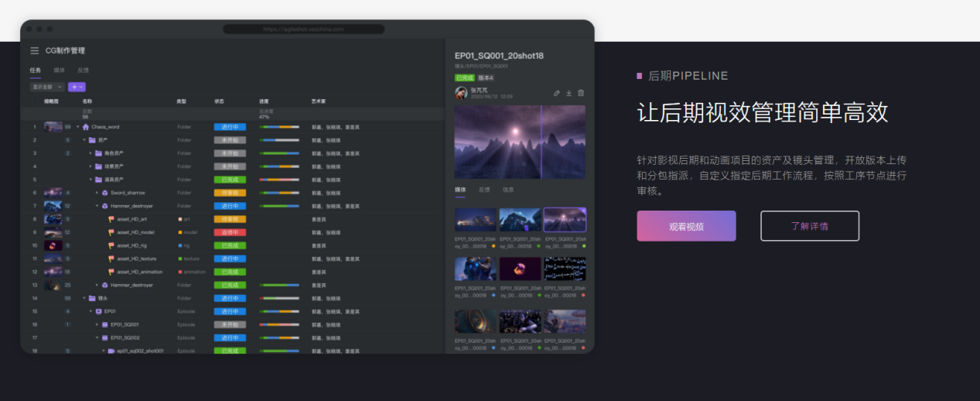Viewport: 980px width, 401px height.
Task: Collapse the Chaos_word tree node
Action: (x=77, y=127)
